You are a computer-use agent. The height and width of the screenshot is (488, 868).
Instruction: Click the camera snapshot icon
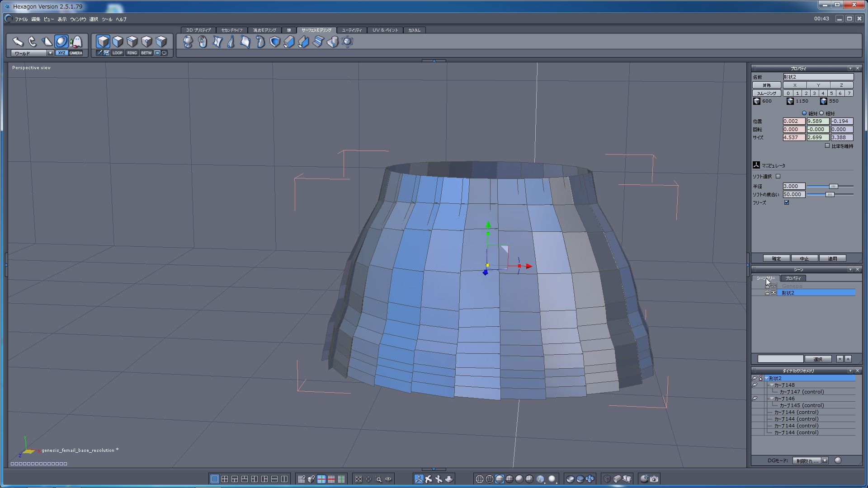coord(654,479)
